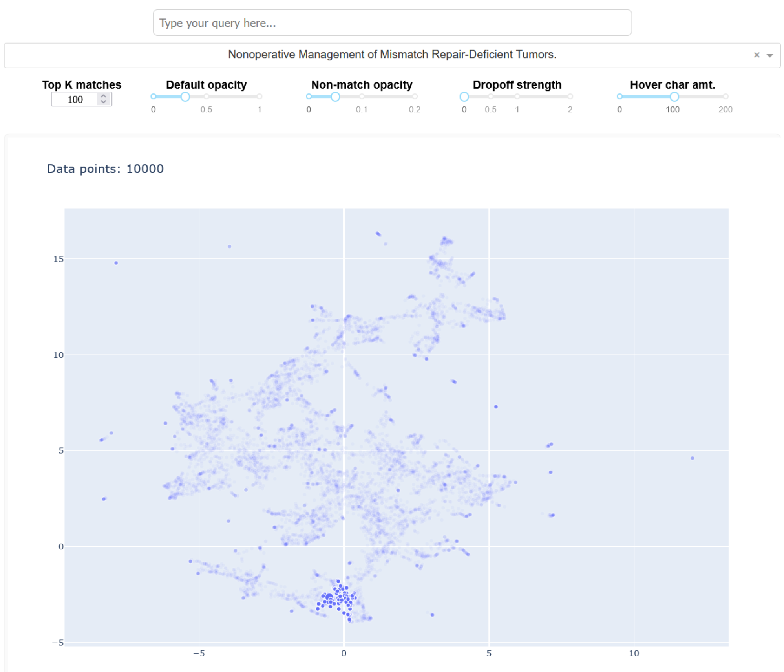The width and height of the screenshot is (784, 672).
Task: Clear the selected paper with X icon
Action: [x=756, y=55]
